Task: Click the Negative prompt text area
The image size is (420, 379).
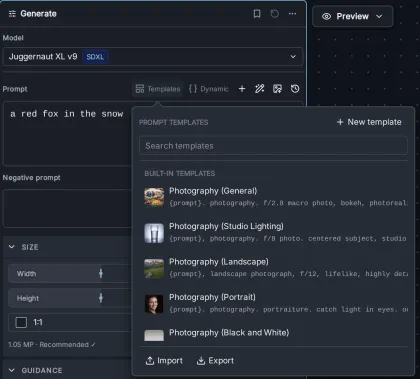Action: click(68, 209)
